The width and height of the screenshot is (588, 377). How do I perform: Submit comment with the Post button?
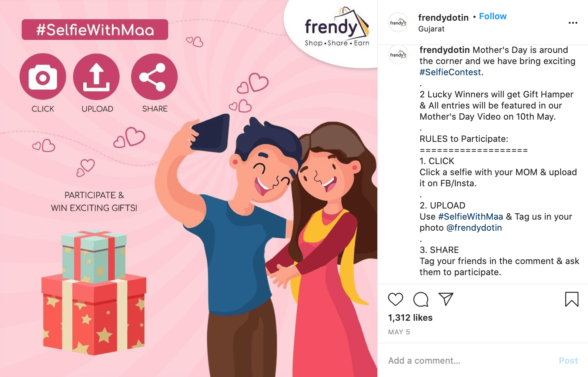point(568,361)
